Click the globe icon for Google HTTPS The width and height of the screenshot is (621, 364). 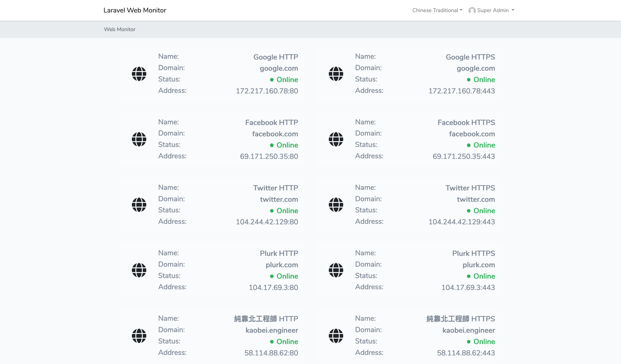[336, 74]
